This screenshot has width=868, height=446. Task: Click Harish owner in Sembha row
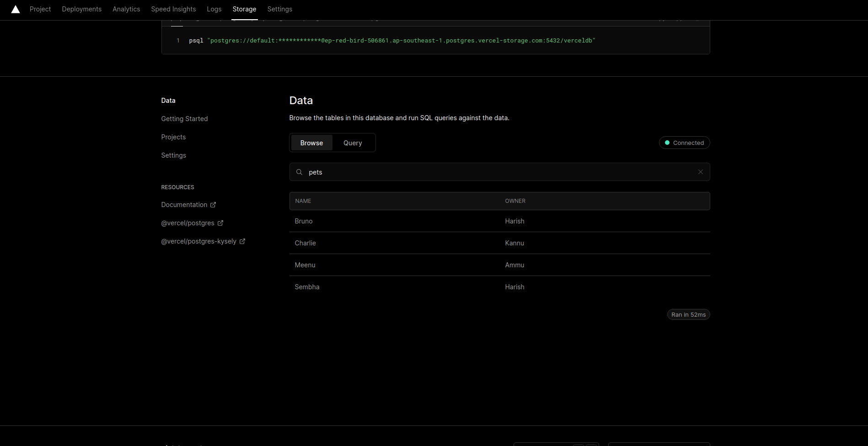click(515, 287)
